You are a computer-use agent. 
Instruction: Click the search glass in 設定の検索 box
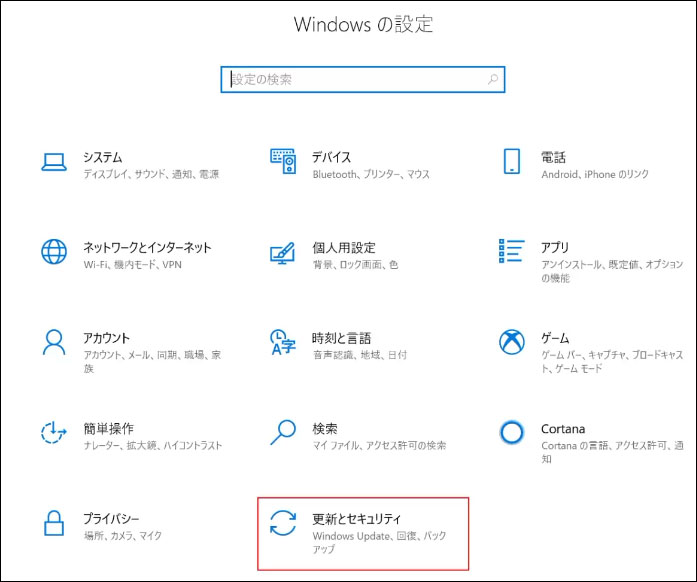pyautogui.click(x=493, y=80)
